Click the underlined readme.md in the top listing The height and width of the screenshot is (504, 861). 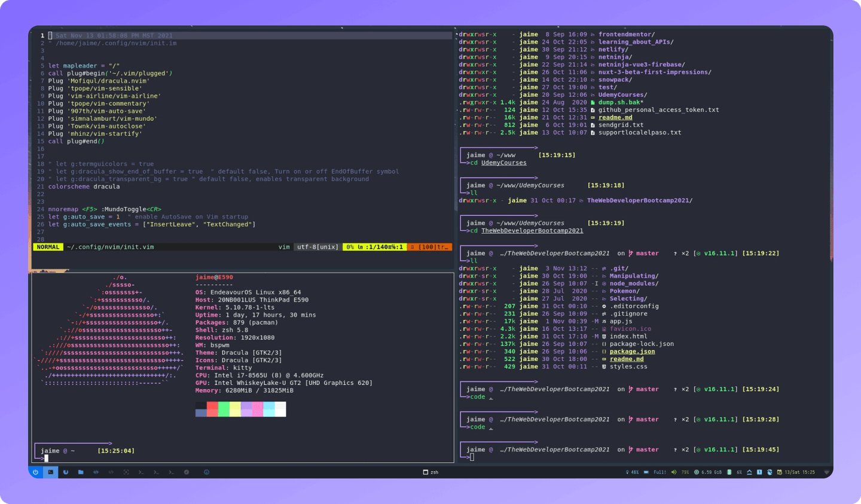point(615,118)
